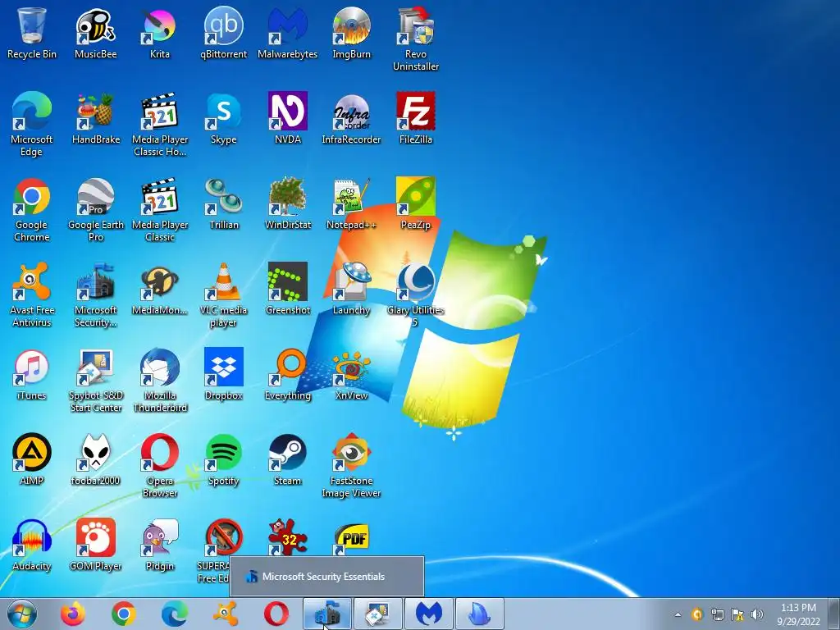The height and width of the screenshot is (630, 840).
Task: Open the clock showing 1:13 PM
Action: [798, 614]
